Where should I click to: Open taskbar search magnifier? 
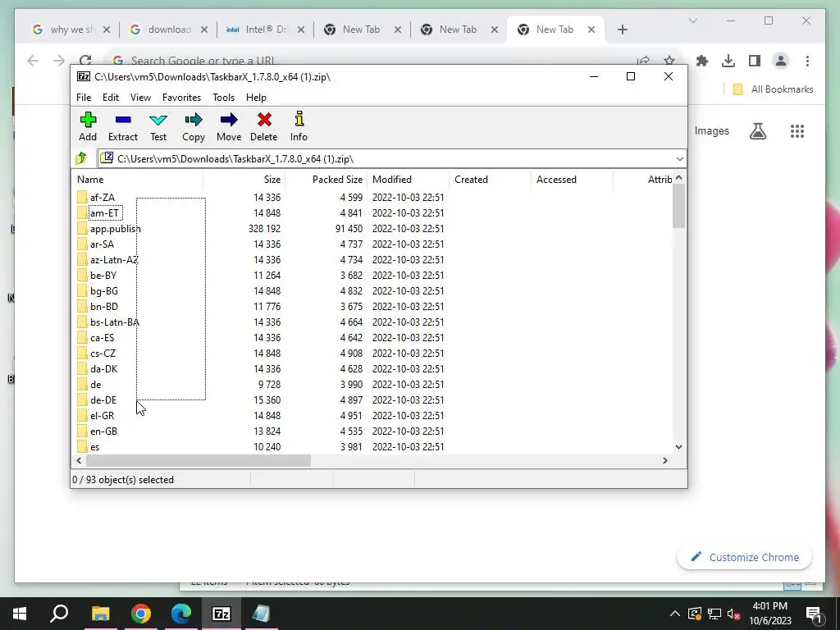pos(59,614)
